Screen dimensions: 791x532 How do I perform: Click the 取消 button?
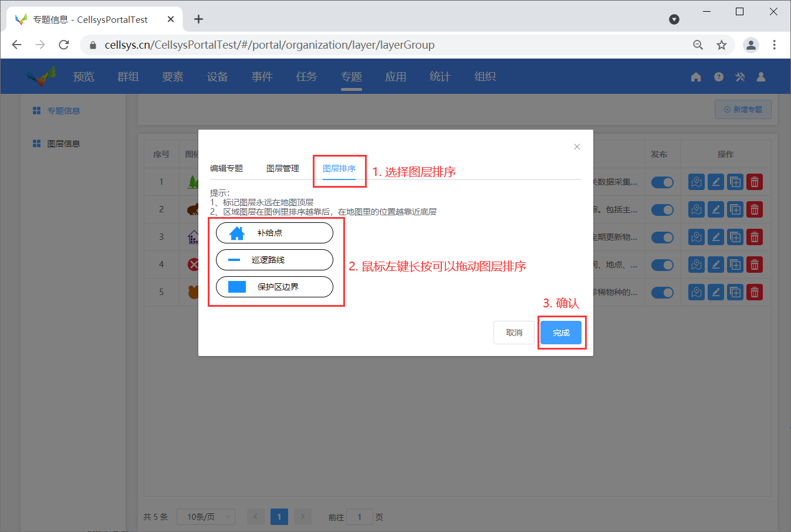point(514,333)
